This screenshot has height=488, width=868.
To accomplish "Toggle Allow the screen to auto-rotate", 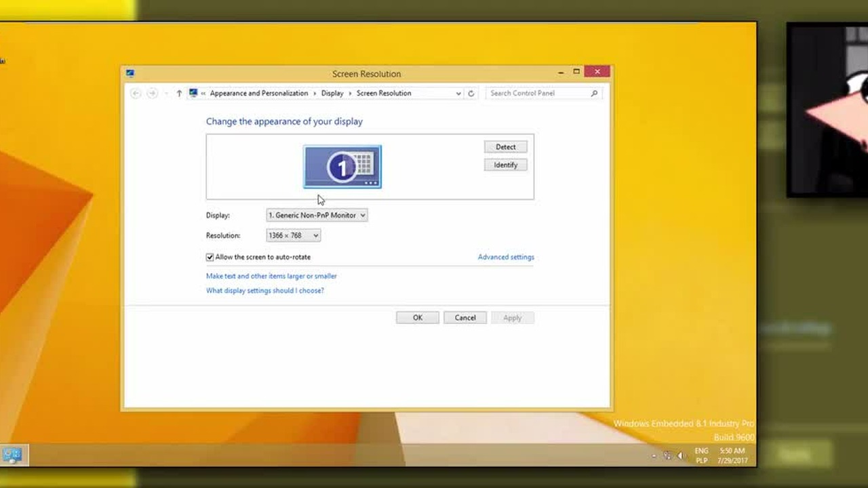I will [210, 258].
